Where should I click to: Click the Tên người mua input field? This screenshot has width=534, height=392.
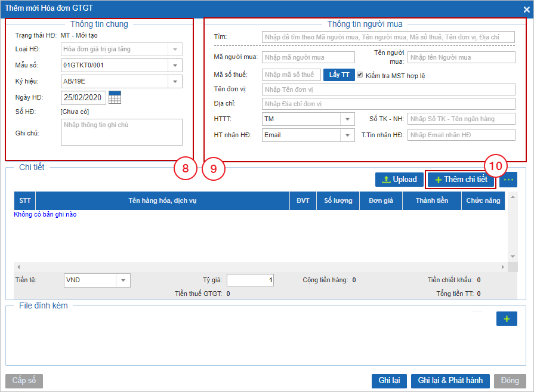[x=461, y=57]
